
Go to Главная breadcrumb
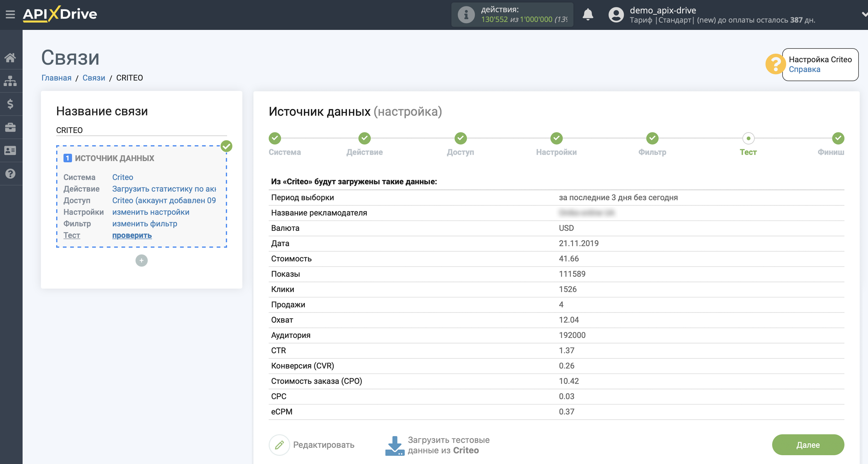[56, 78]
